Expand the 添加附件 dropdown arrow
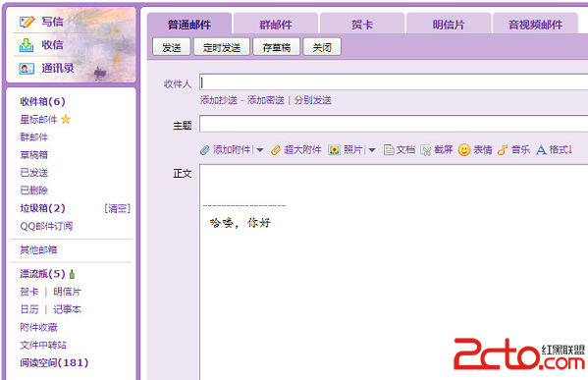Image resolution: width=588 pixels, height=380 pixels. (260, 150)
